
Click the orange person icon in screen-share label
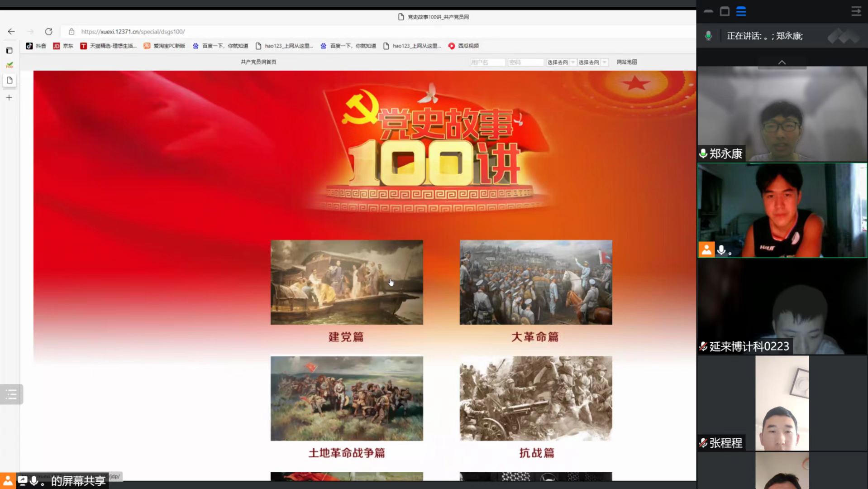(8, 481)
